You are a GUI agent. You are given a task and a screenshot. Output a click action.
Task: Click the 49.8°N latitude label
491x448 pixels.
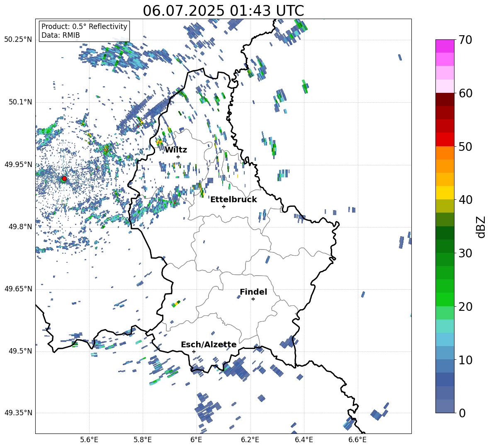20,226
